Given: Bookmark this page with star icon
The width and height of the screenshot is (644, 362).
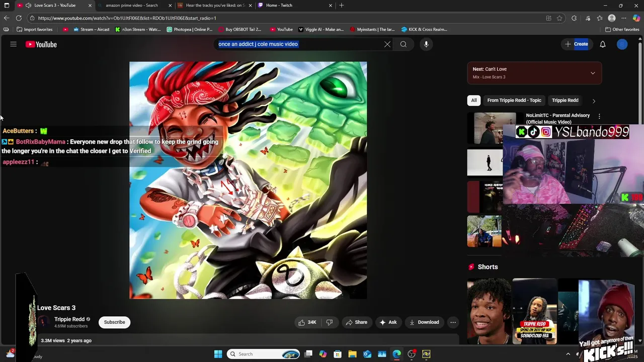Looking at the screenshot, I should 559,18.
